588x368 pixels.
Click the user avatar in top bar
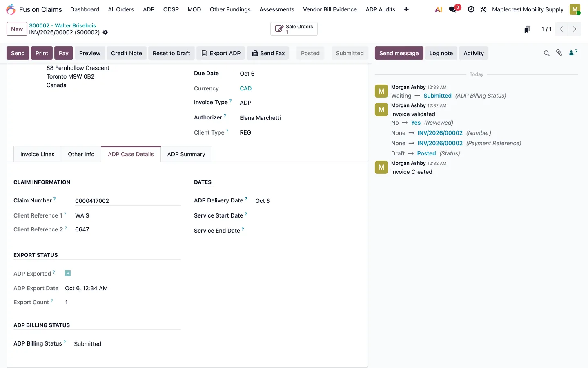575,9
